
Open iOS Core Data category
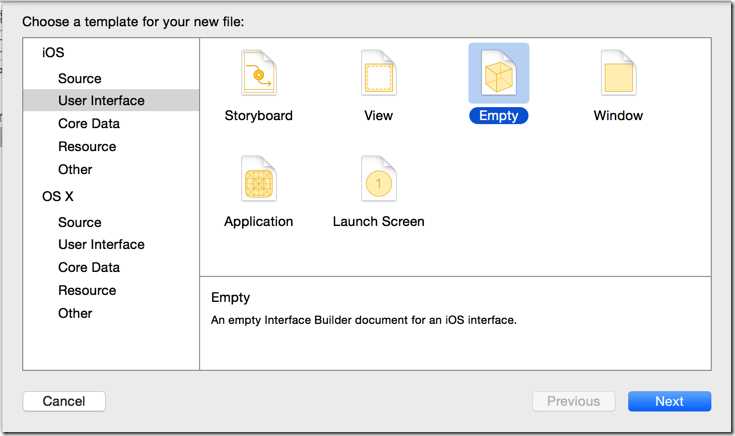[x=89, y=123]
